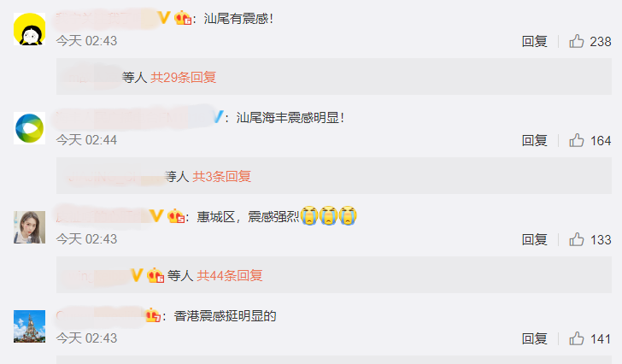Image resolution: width=622 pixels, height=364 pixels.
Task: Like the comment 汕尾有震感 with 238 likes
Action: pos(577,41)
